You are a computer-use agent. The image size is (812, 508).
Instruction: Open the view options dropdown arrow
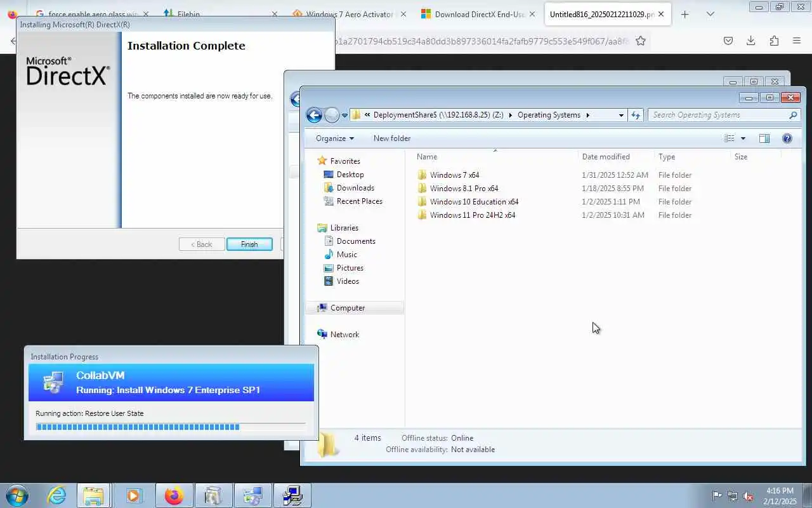(x=743, y=138)
